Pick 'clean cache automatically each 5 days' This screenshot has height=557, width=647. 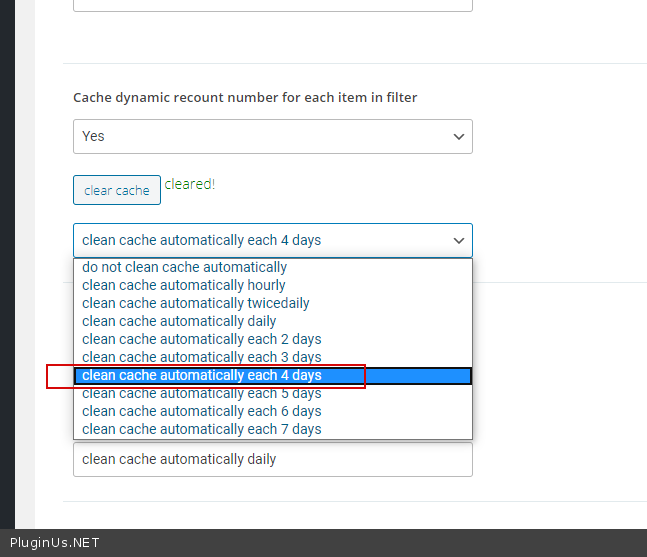(x=202, y=393)
